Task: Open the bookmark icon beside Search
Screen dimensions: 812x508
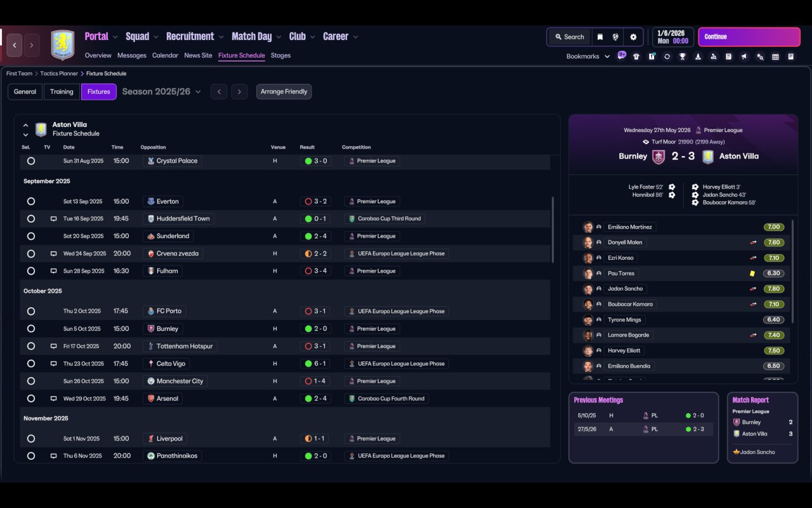Action: coord(599,37)
